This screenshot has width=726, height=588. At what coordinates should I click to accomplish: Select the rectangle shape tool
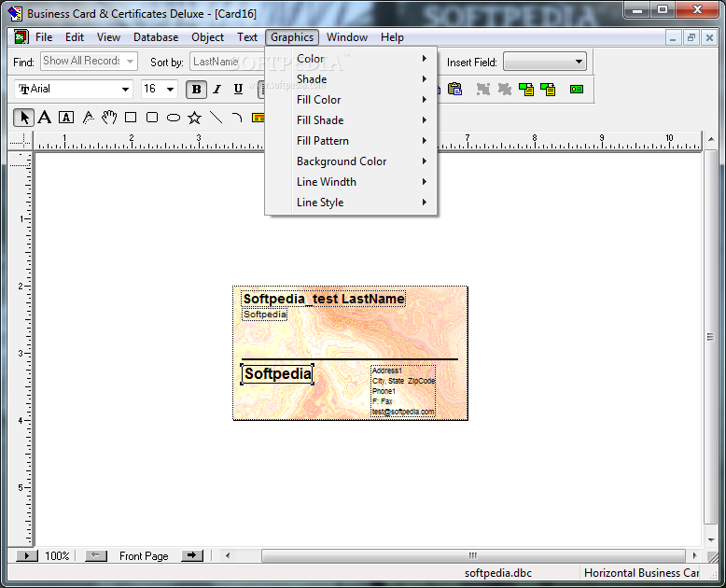click(131, 118)
